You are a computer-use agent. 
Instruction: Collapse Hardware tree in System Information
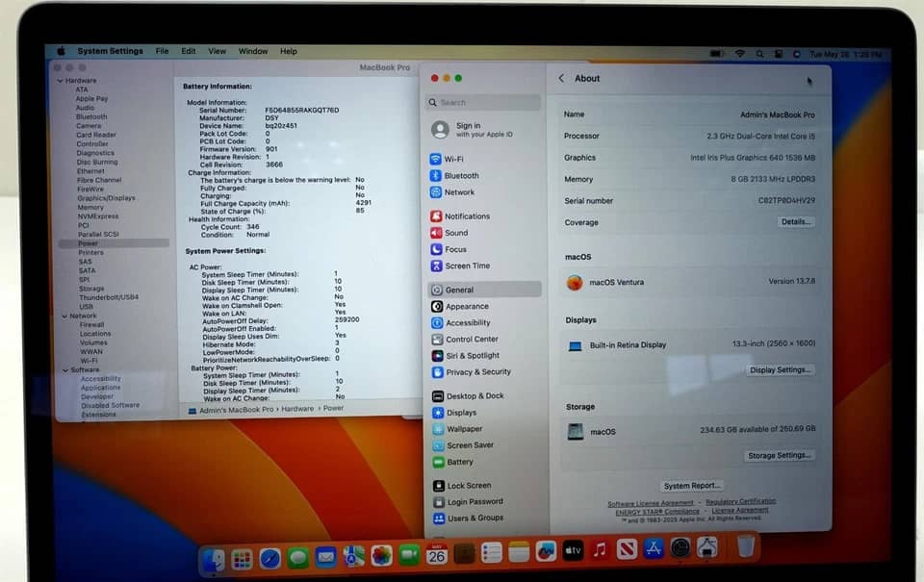(60, 81)
